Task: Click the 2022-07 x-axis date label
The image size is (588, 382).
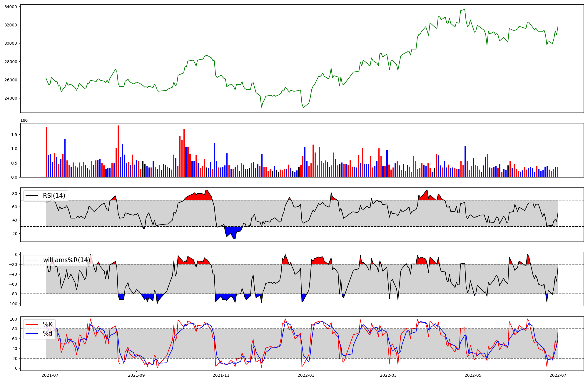Action: 558,375
